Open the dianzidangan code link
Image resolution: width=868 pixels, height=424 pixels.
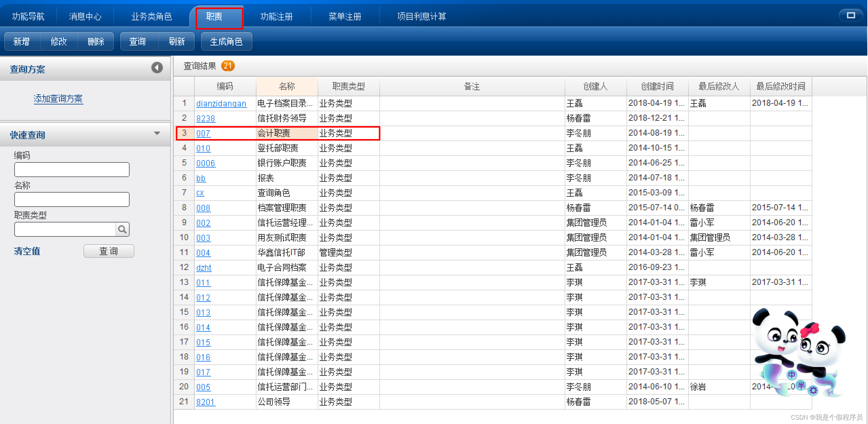point(221,103)
